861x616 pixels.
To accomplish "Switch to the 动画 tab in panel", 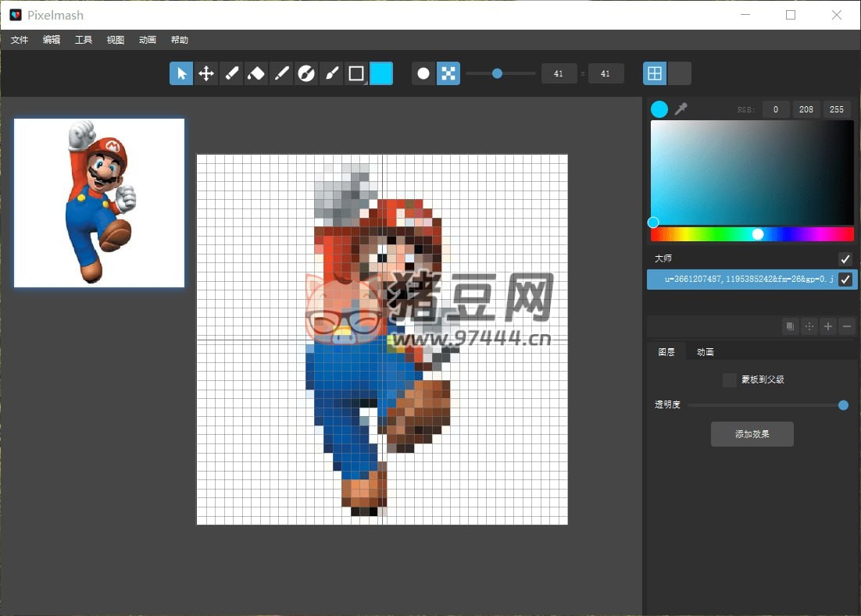I will click(706, 352).
